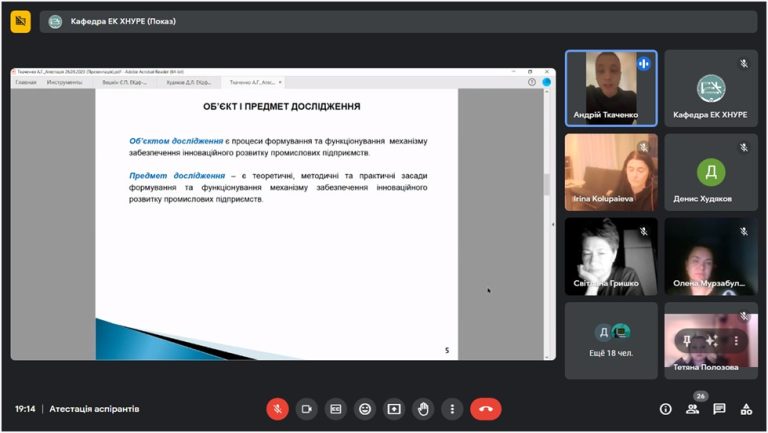Raise your hand
The height and width of the screenshot is (433, 768).
(x=423, y=409)
